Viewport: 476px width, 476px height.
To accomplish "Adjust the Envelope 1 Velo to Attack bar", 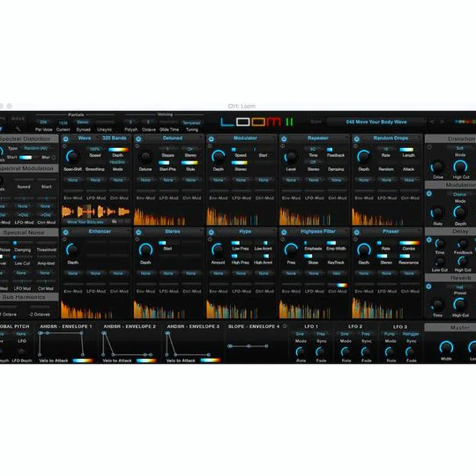I will click(x=83, y=361).
